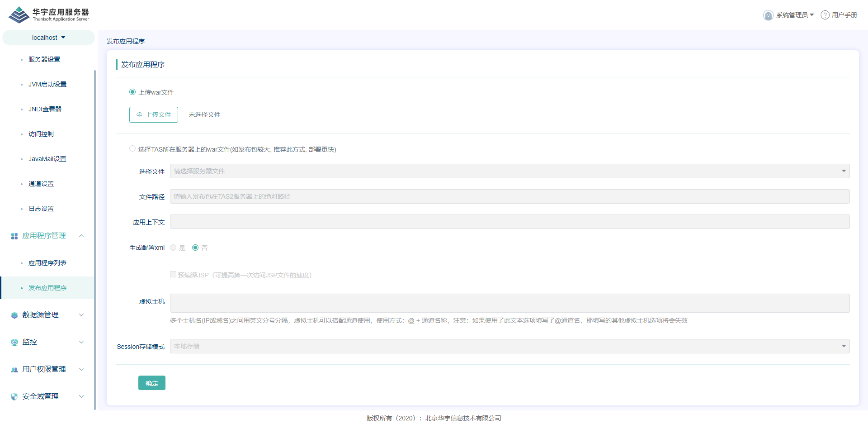Click the user permission management icon

pos(14,370)
